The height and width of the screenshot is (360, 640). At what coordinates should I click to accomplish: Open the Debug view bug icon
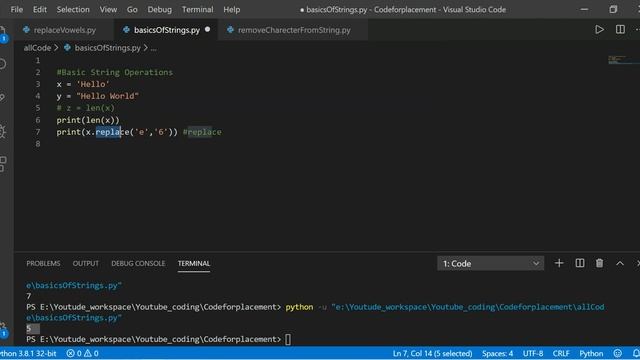pos(3,131)
